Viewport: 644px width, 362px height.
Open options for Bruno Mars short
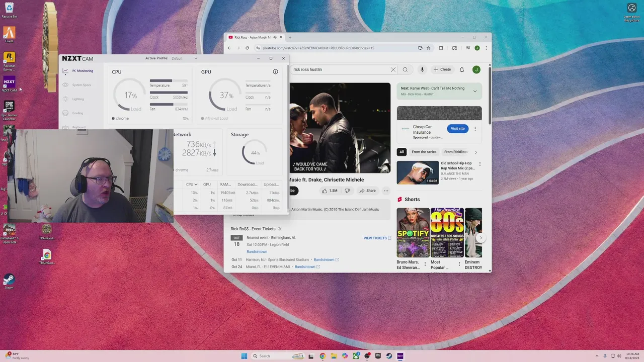(x=425, y=264)
